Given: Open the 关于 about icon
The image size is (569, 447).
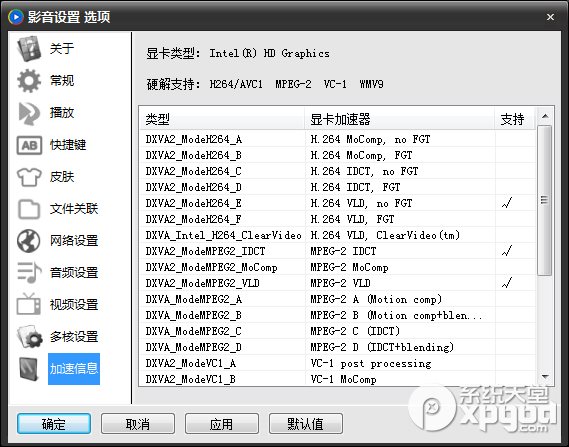Looking at the screenshot, I should (29, 49).
